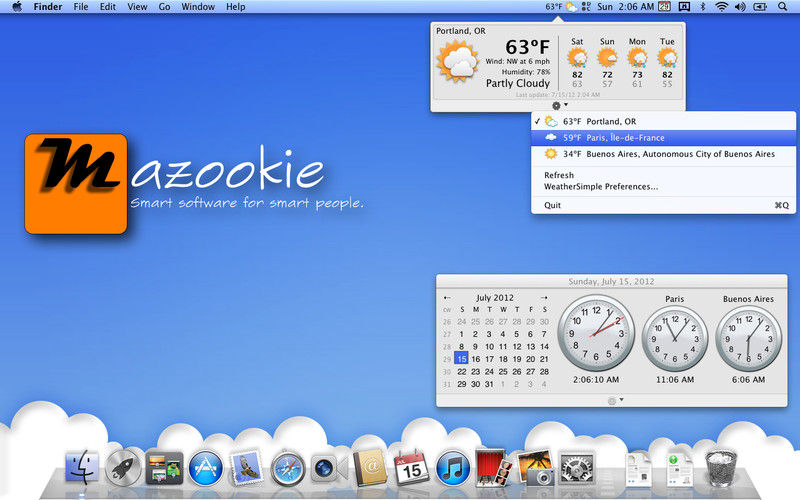Open the Wi-Fi status menu

click(x=721, y=7)
